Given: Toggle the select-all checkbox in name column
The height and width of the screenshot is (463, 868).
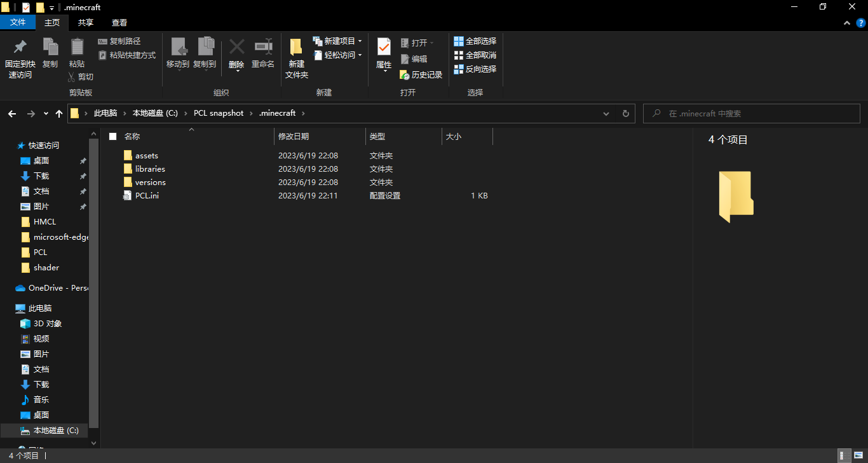Looking at the screenshot, I should [112, 136].
